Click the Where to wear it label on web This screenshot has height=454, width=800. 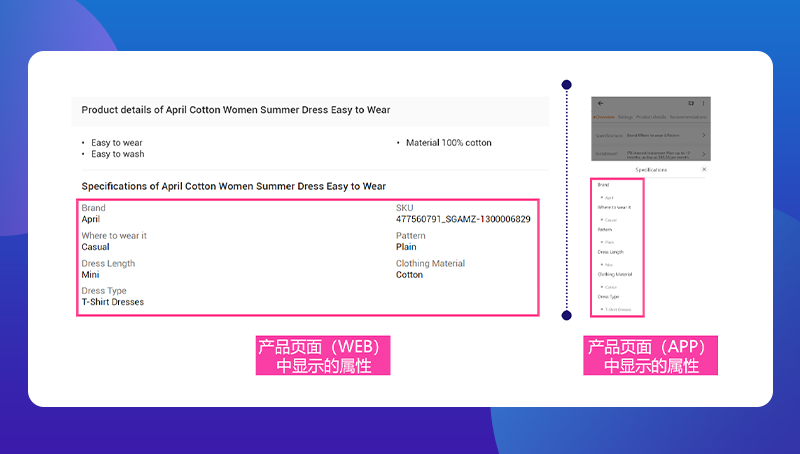[114, 236]
